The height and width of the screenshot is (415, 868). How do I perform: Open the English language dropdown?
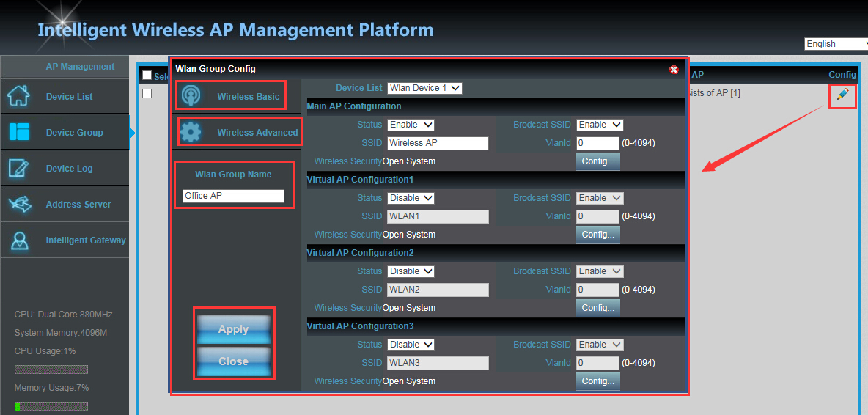pos(836,44)
